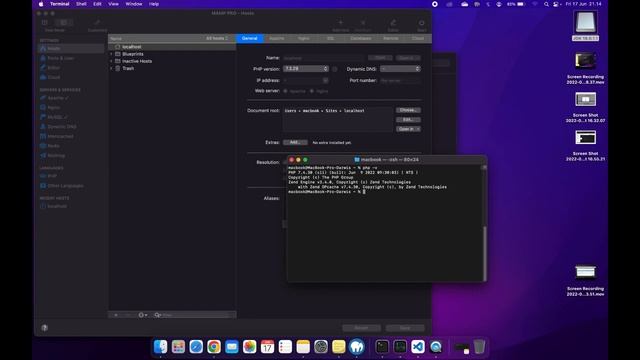Switch to the General tab

(x=250, y=38)
